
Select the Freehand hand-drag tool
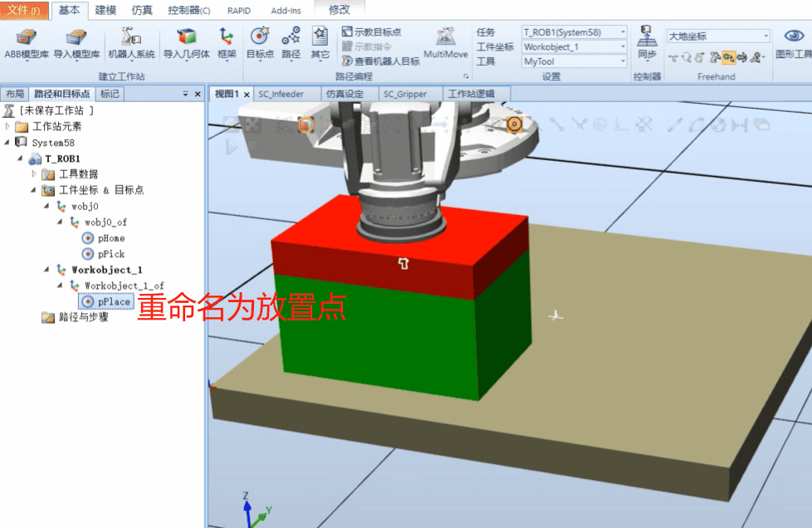[700, 57]
